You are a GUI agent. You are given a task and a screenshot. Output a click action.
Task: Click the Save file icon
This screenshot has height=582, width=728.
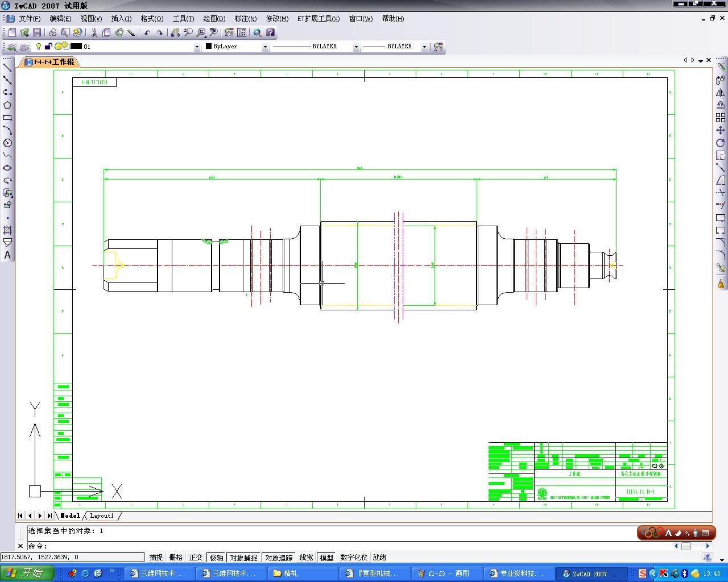tap(37, 33)
